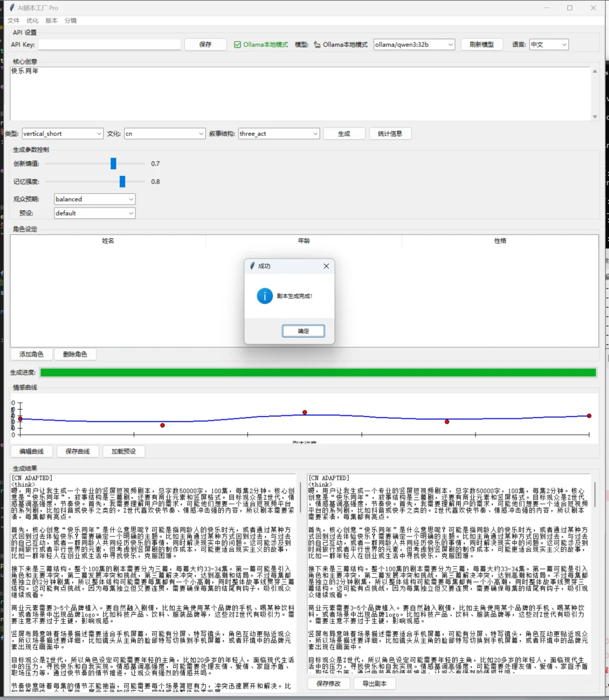Open the 预设 dropdown showing default

click(95, 213)
